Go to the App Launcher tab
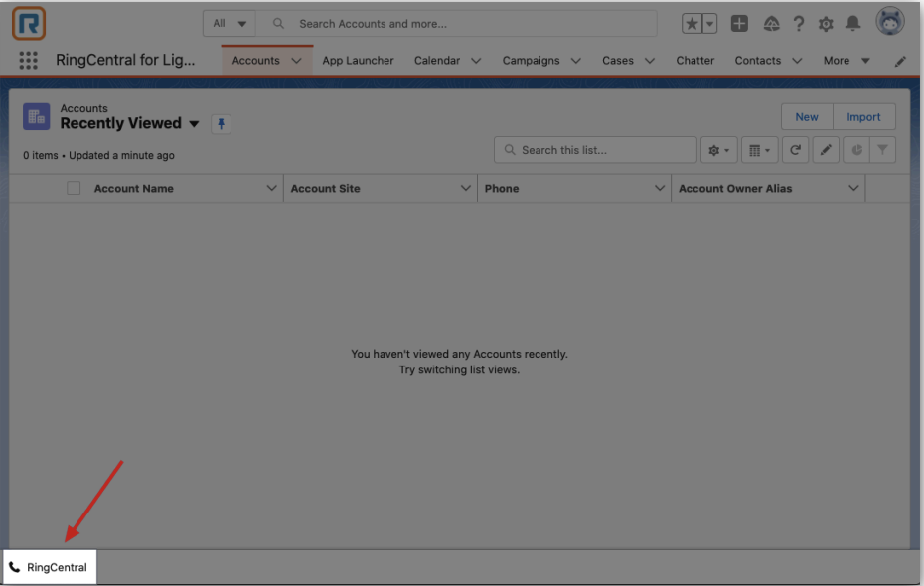The width and height of the screenshot is (924, 586). tap(358, 60)
